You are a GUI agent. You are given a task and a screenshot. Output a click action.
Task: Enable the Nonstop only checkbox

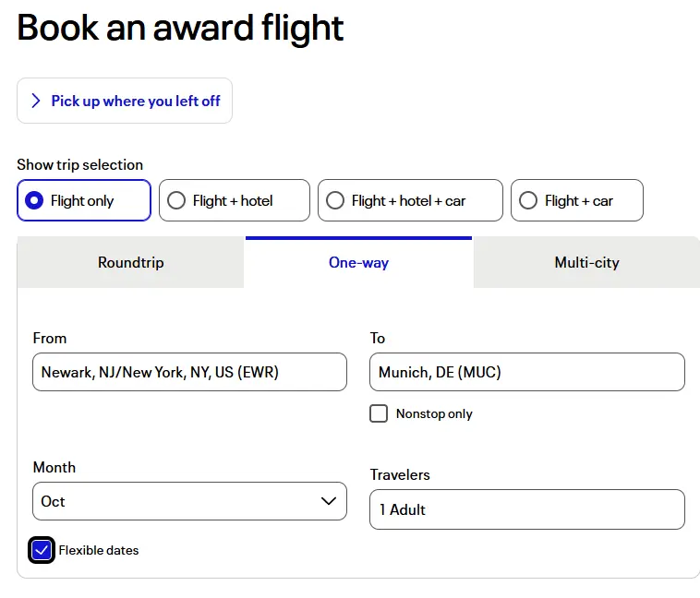[379, 413]
